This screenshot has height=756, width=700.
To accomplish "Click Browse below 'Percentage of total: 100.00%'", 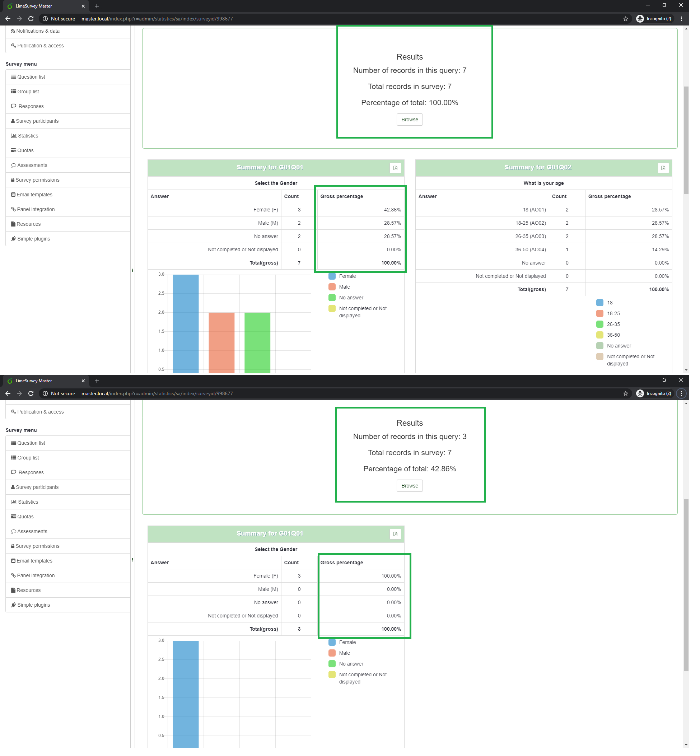I will (x=410, y=120).
